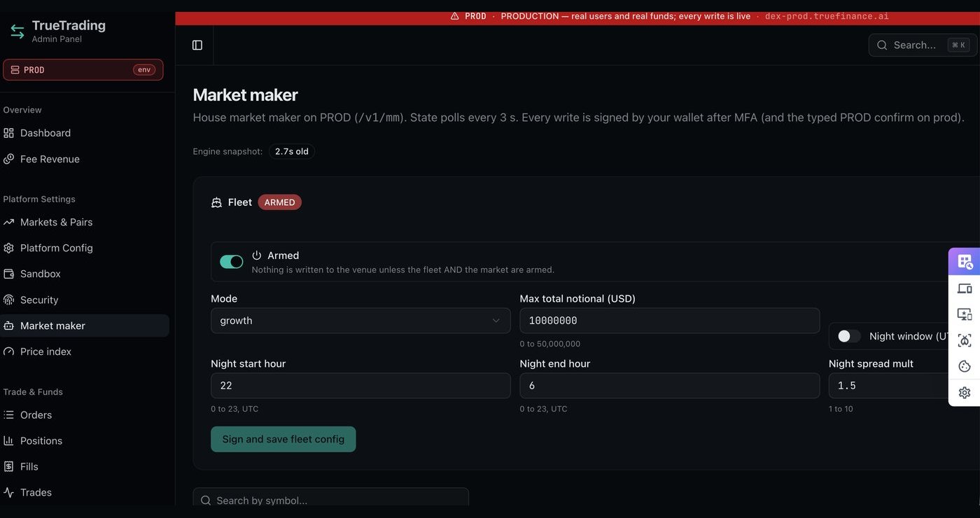Click the Dashboard grid icon
This screenshot has height=518, width=980.
pyautogui.click(x=8, y=133)
